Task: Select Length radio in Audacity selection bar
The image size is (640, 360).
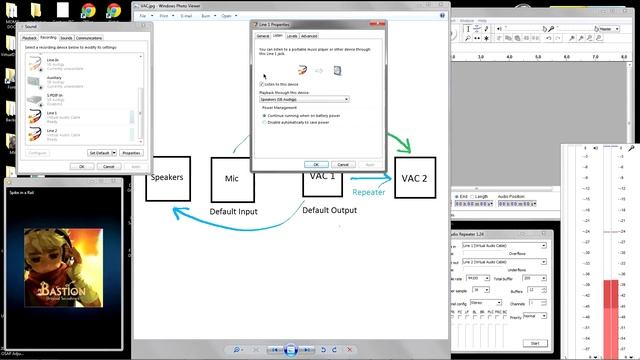Action: tap(472, 196)
